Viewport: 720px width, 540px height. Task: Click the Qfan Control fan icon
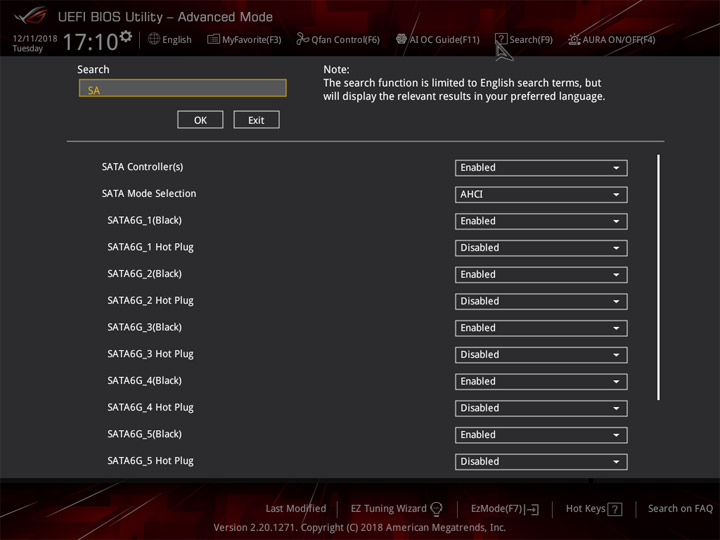click(x=303, y=39)
